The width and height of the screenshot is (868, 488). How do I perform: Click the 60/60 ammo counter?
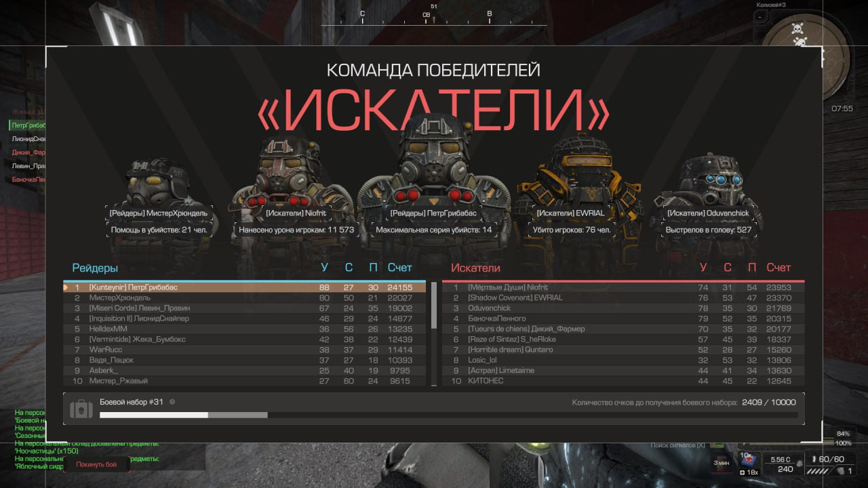pyautogui.click(x=831, y=459)
